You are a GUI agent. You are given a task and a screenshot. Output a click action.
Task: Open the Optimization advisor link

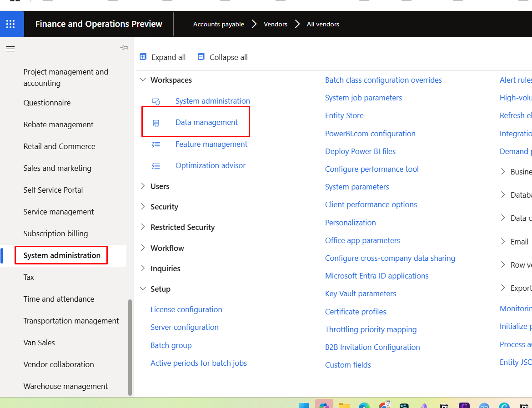211,165
